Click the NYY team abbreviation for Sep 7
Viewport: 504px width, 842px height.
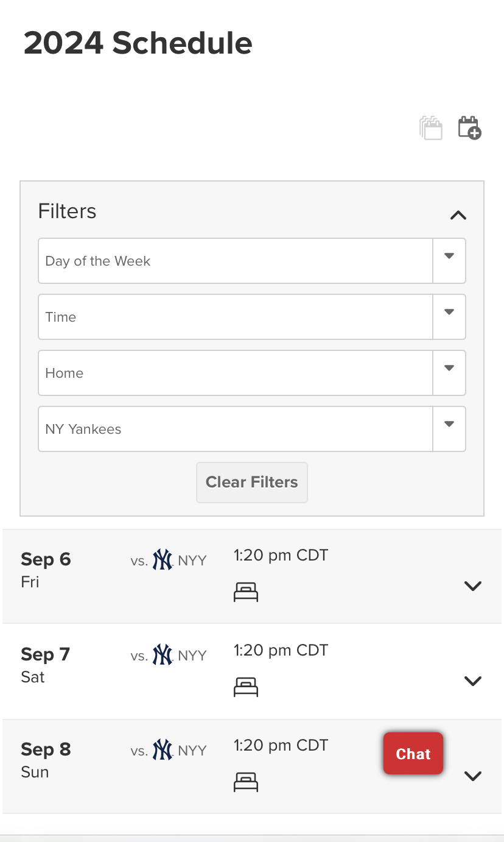click(192, 656)
